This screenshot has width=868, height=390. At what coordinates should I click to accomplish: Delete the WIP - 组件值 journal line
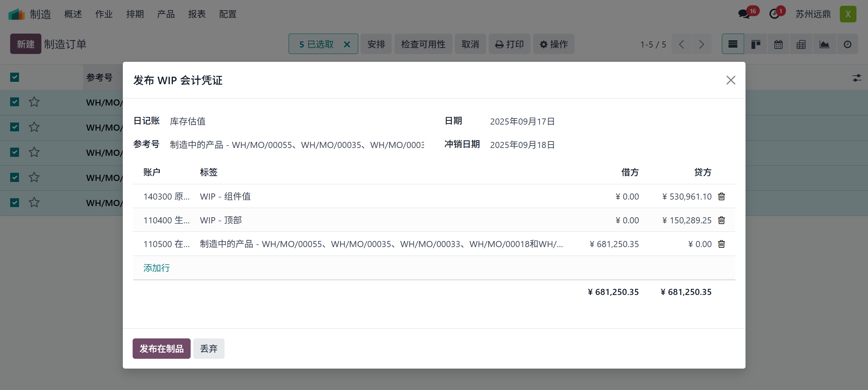[x=721, y=197]
